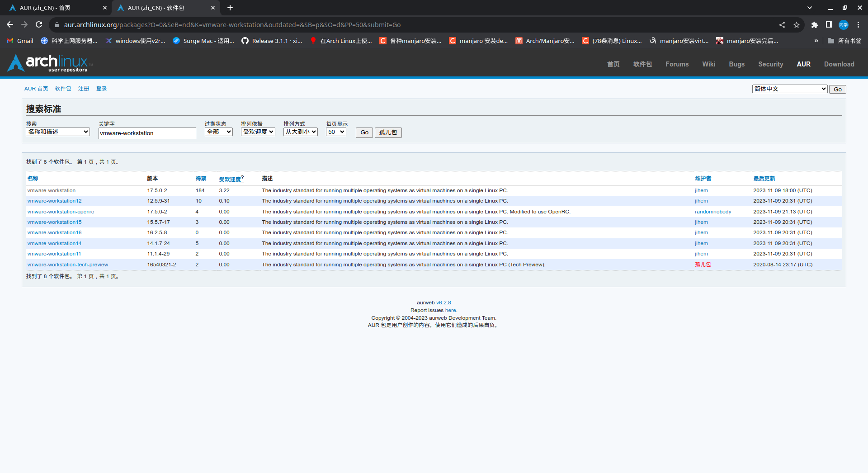Open the 在Arch Linux上使 bookmark
The height and width of the screenshot is (473, 868).
point(341,41)
